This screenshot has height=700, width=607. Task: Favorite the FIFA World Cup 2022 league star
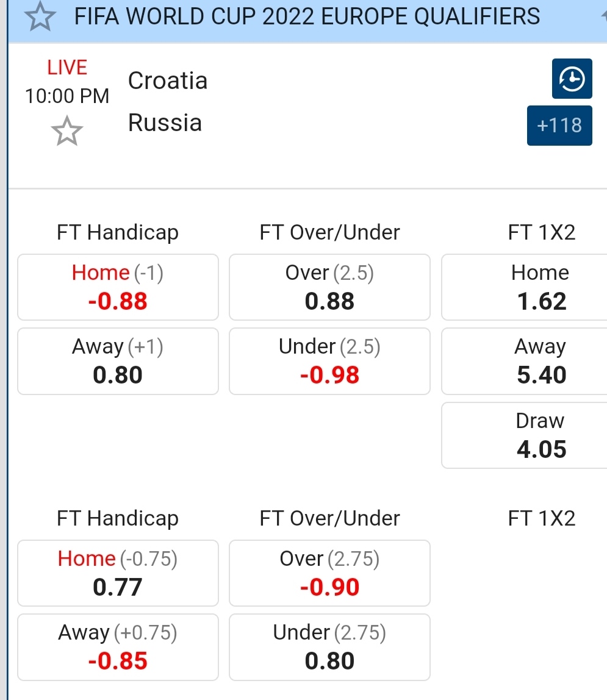(x=40, y=16)
